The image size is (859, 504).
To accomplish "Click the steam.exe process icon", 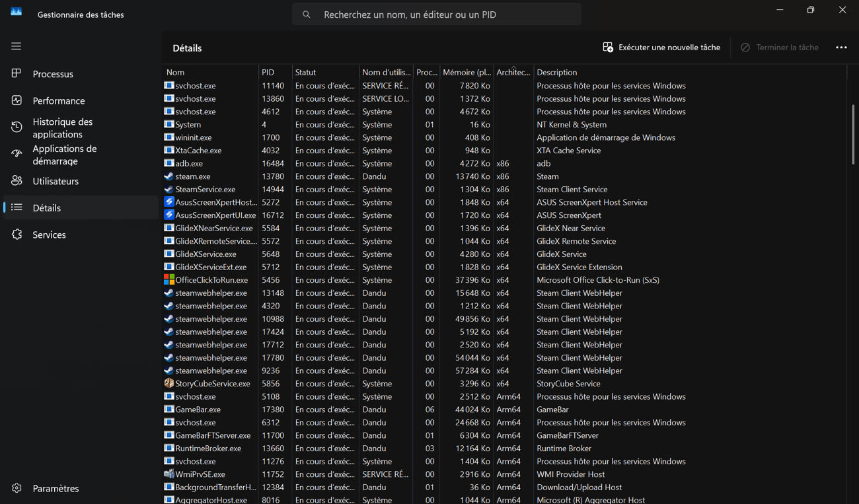I will [169, 176].
